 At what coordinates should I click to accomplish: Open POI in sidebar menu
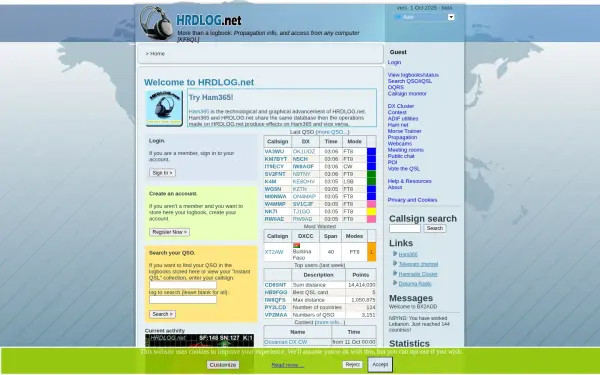pos(392,162)
